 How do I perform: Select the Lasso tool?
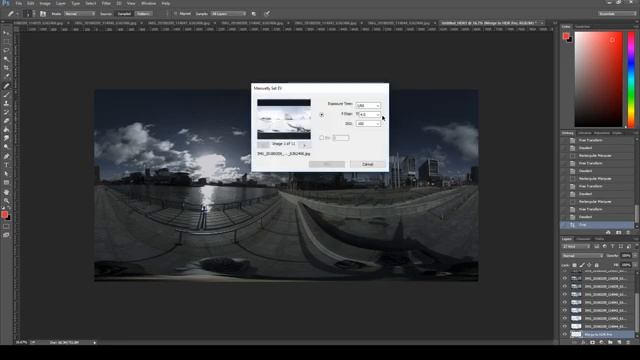tap(6, 51)
